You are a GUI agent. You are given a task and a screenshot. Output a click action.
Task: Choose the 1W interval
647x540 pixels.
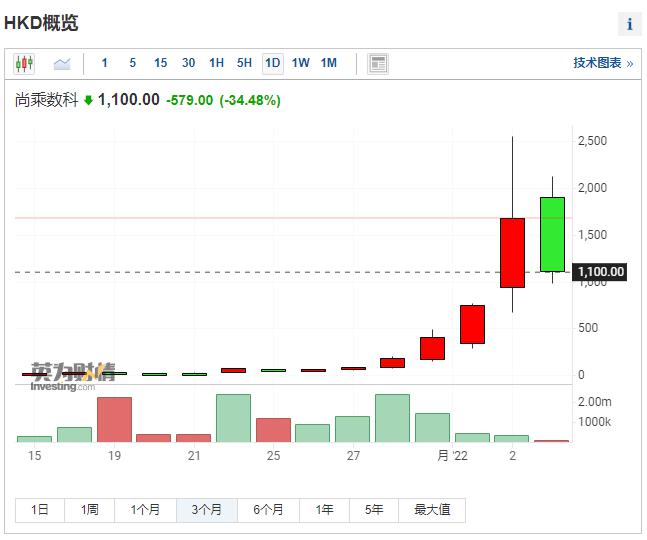300,63
